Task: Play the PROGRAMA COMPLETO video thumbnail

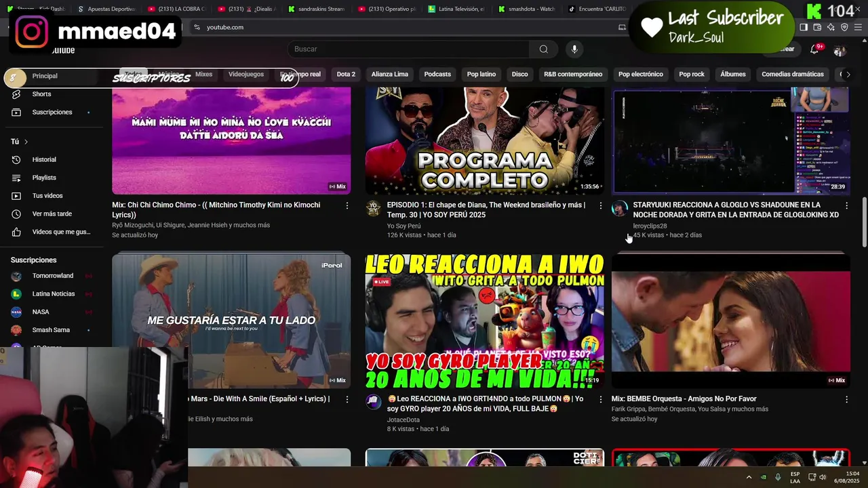Action: [x=484, y=140]
